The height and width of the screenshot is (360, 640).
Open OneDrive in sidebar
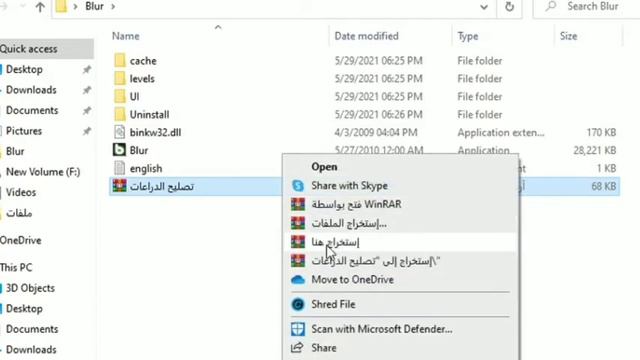[20, 240]
